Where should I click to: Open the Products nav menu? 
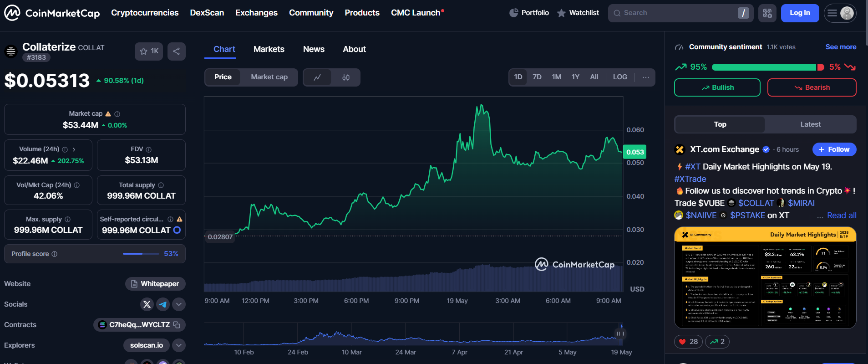(x=362, y=13)
